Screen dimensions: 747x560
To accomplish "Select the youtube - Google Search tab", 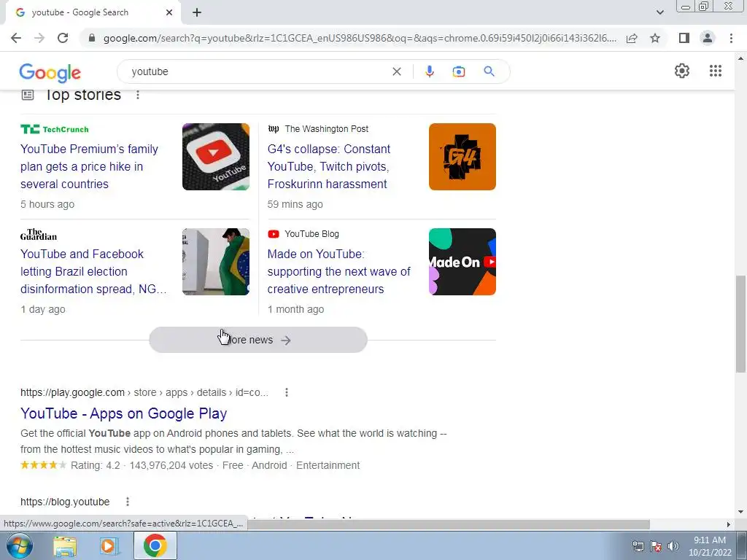I will (x=93, y=13).
